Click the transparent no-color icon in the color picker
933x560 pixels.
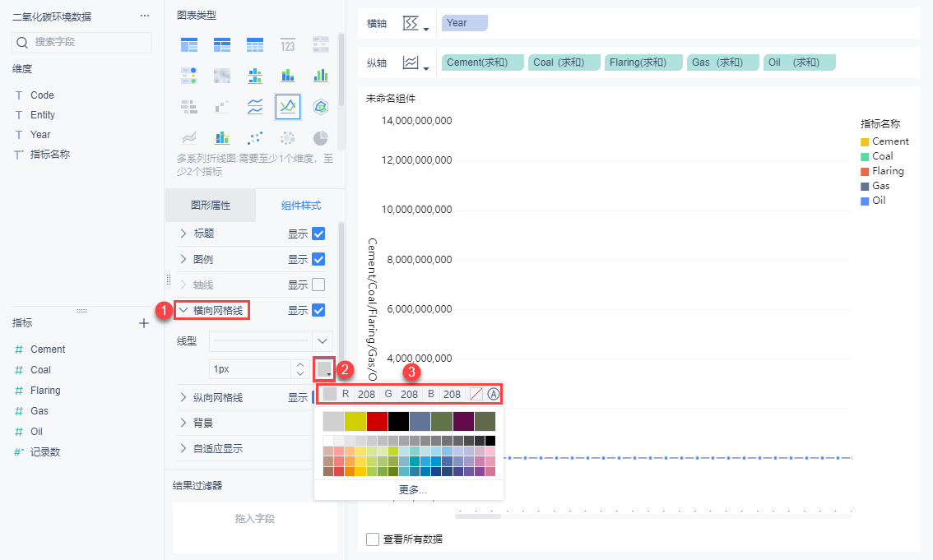point(476,394)
